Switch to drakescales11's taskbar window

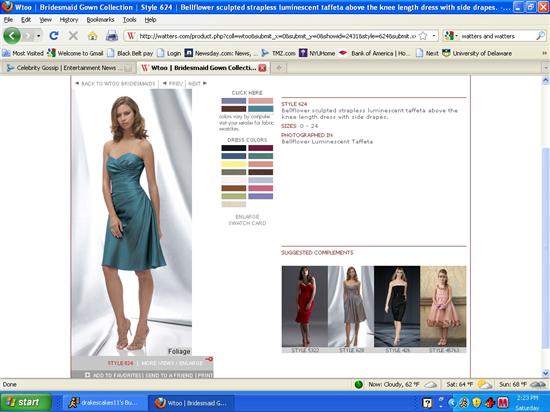click(104, 403)
